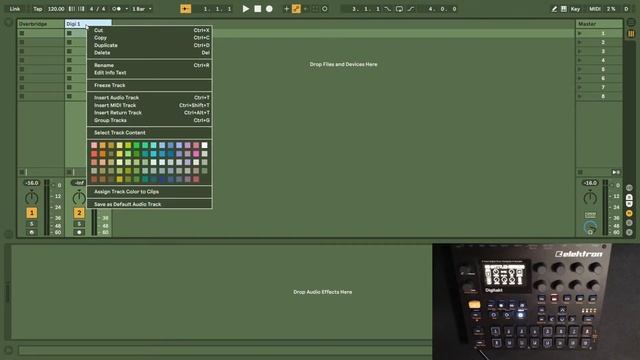Open the metronome settings dropdown arrow

[x=127, y=9]
